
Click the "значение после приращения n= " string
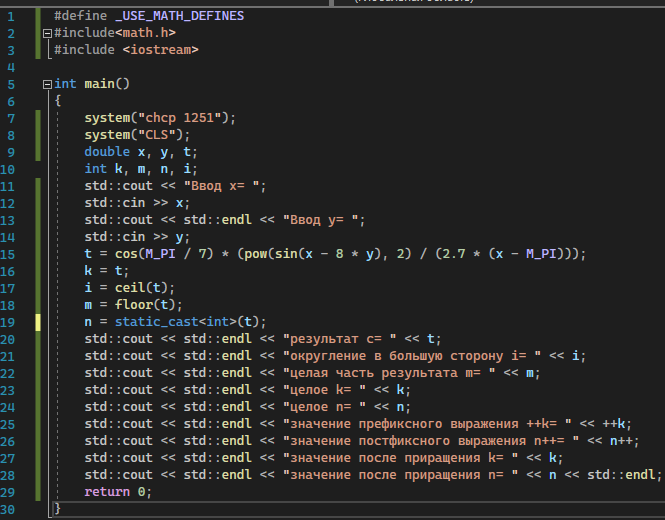tap(401, 475)
